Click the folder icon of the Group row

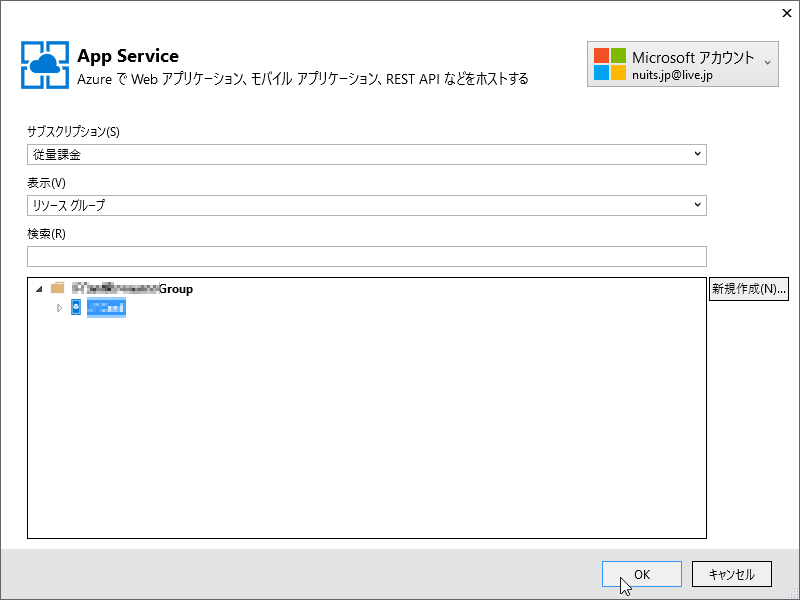[x=58, y=288]
